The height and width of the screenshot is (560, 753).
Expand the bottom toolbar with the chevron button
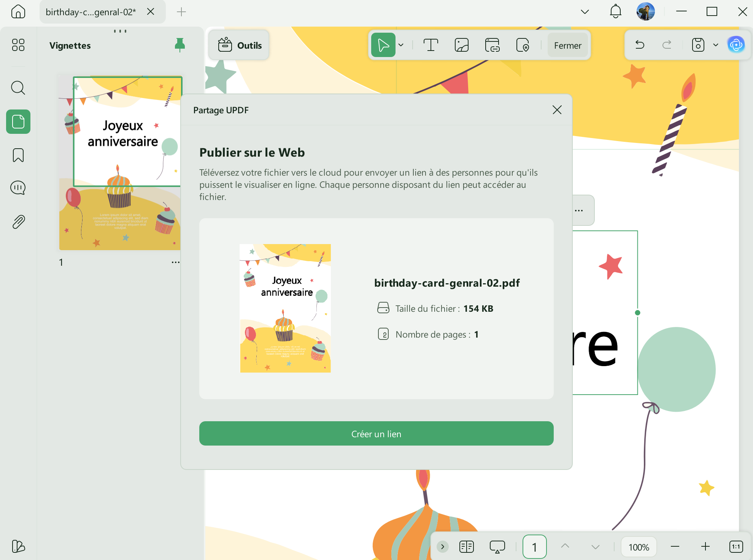coord(443,547)
